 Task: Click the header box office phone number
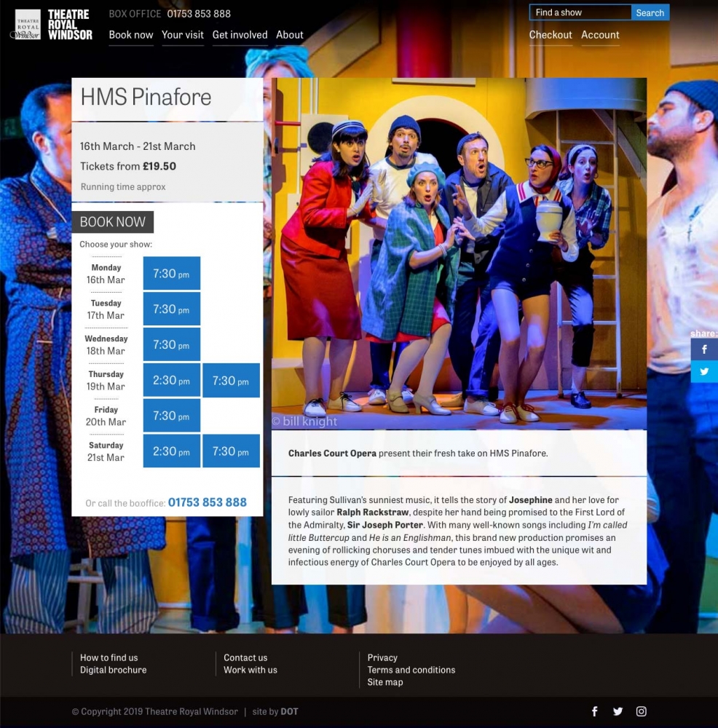199,14
